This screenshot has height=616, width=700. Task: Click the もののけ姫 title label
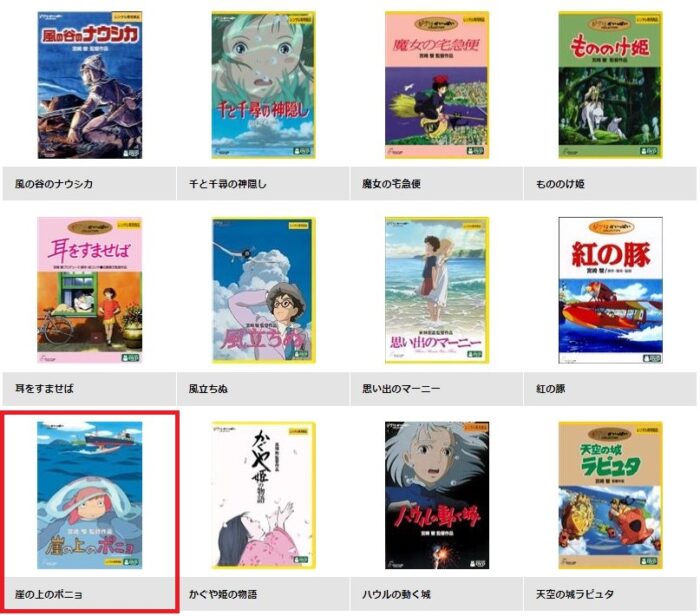coord(560,183)
